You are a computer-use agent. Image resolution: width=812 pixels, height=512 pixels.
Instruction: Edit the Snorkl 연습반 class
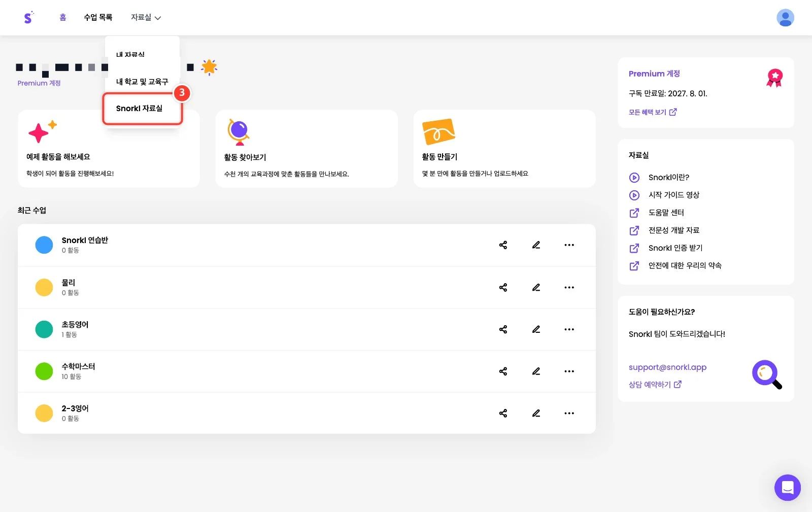(x=536, y=245)
